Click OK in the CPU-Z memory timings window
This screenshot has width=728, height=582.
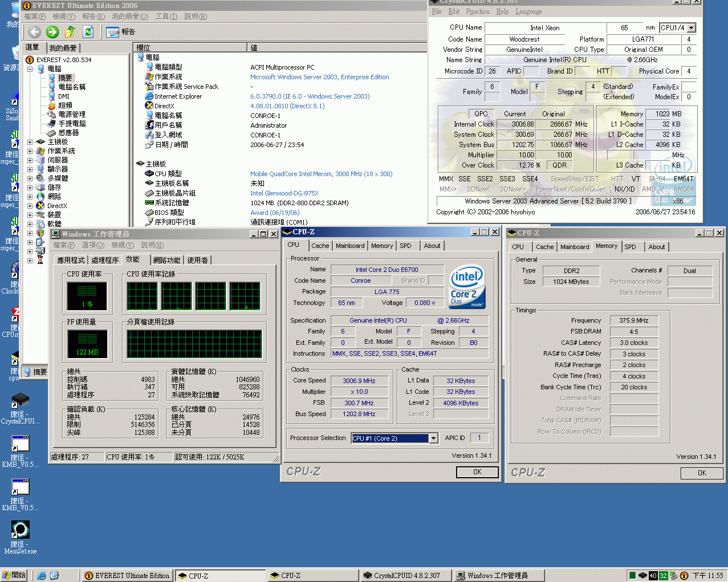pyautogui.click(x=702, y=473)
